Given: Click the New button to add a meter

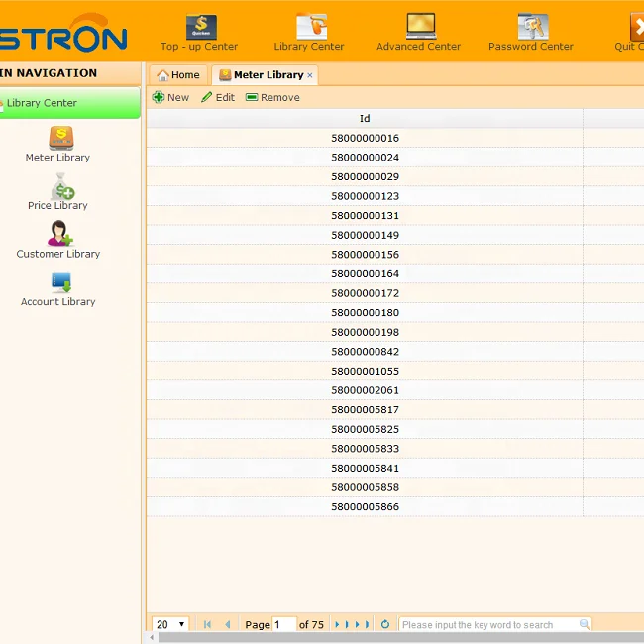Looking at the screenshot, I should click(170, 97).
